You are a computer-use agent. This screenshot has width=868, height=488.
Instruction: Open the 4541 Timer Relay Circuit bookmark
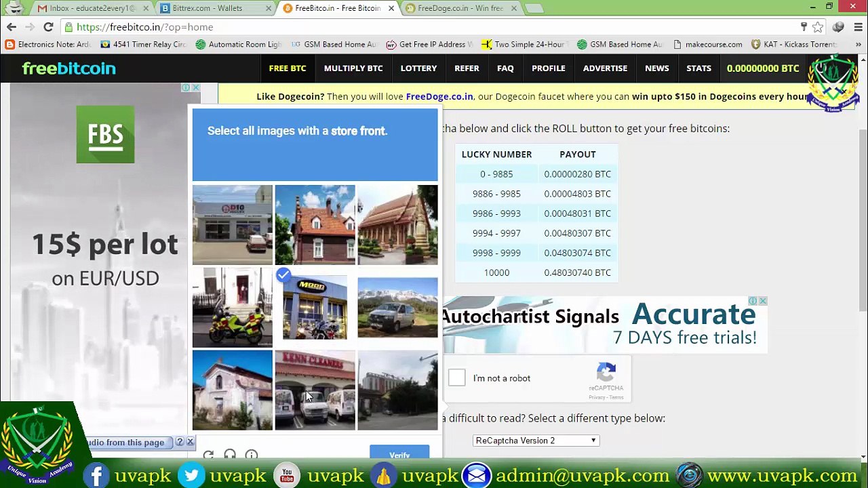(143, 44)
